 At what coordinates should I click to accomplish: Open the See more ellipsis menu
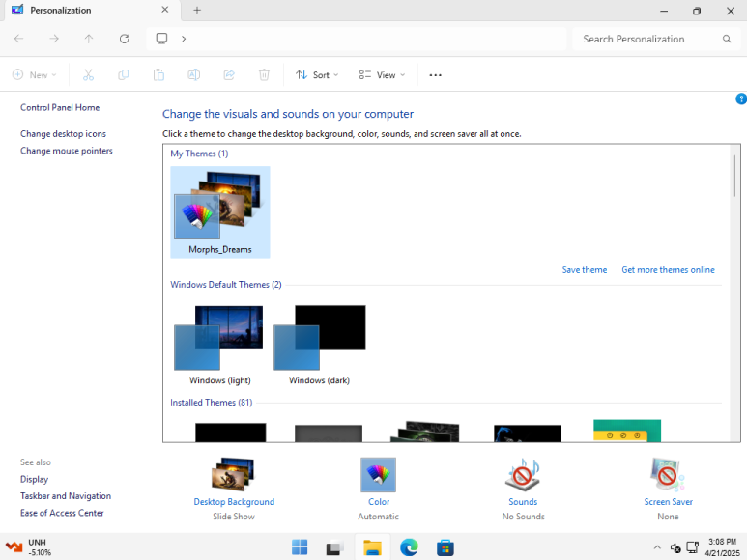pos(435,75)
